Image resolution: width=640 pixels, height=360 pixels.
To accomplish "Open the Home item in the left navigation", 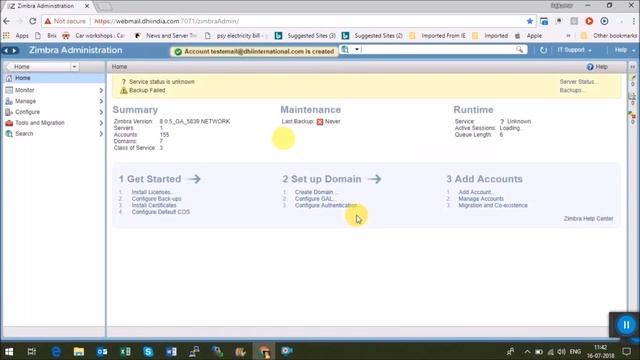I will point(53,78).
